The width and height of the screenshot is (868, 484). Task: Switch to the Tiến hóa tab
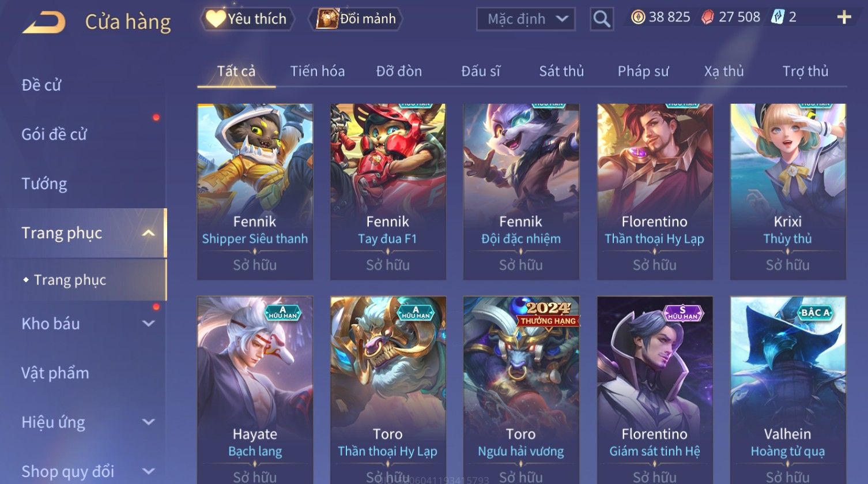[318, 71]
